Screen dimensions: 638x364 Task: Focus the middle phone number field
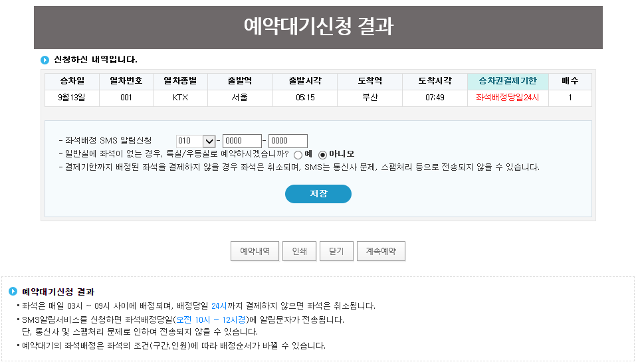(242, 141)
